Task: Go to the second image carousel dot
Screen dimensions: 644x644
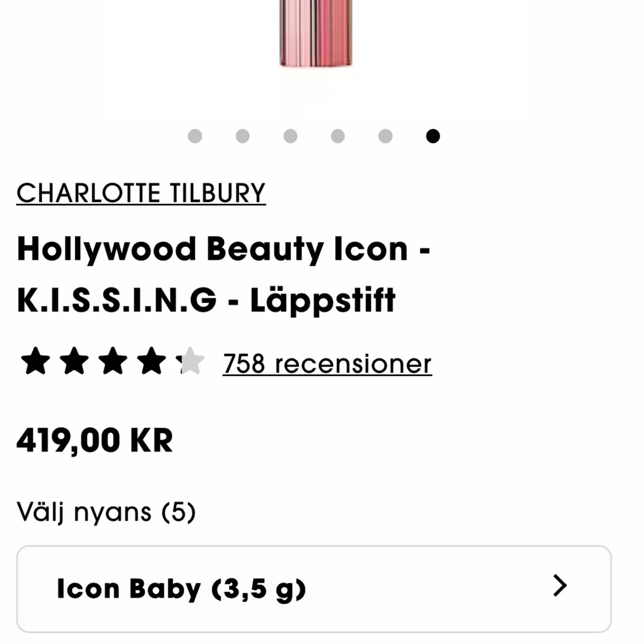Action: pos(242,136)
